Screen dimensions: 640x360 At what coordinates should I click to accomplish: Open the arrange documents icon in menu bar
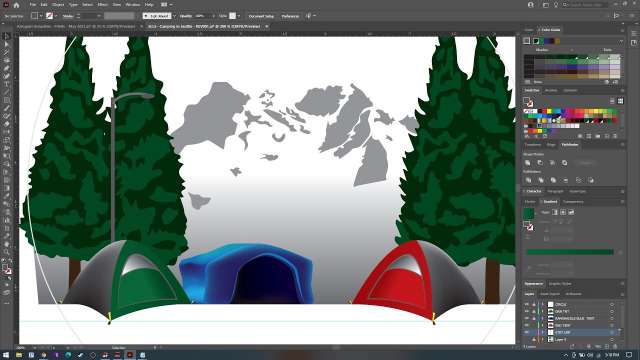164,5
